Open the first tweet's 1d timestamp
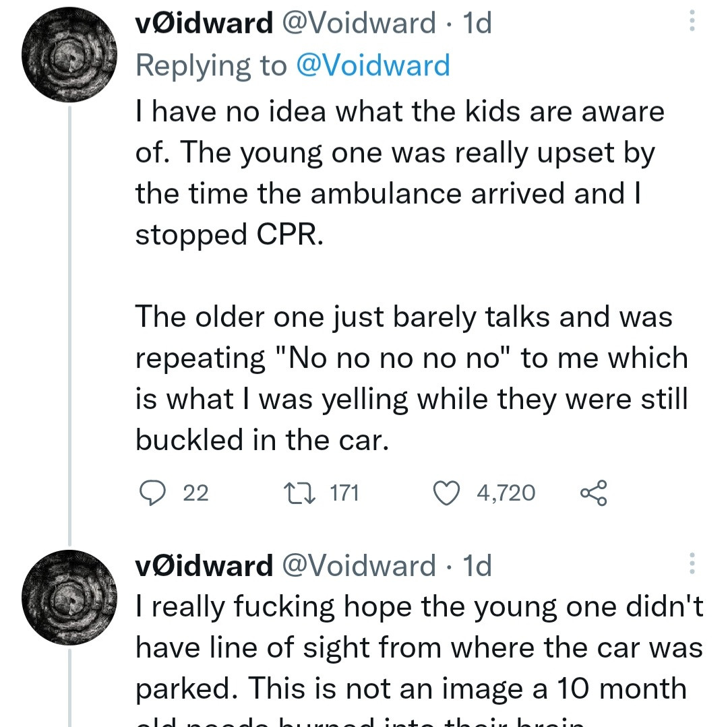Screen dimensions: 728x727 pyautogui.click(x=477, y=24)
